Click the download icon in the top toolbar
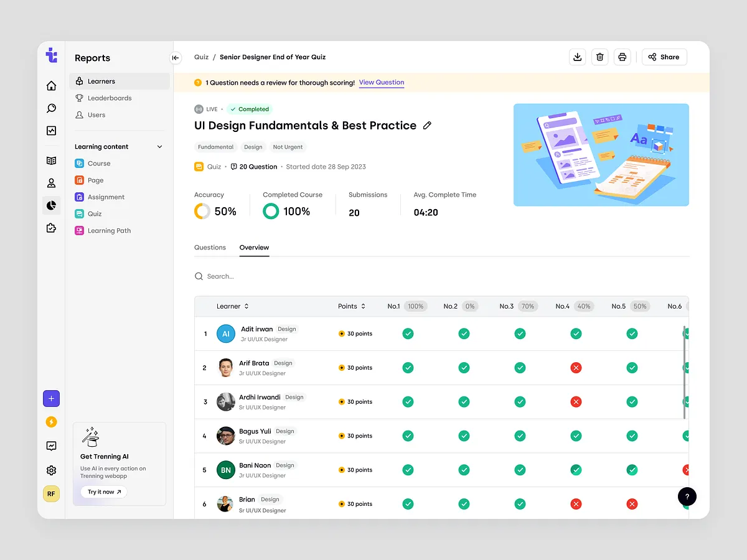 pos(577,57)
